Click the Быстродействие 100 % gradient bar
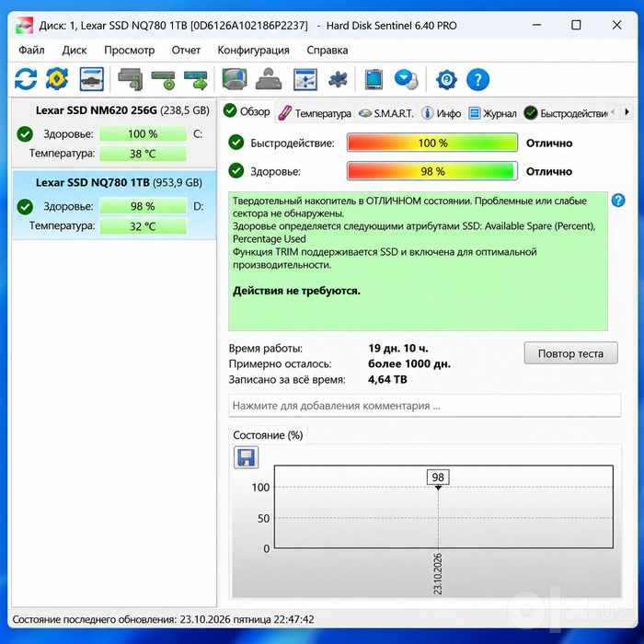Screen dimensions: 644x644 pos(432,143)
